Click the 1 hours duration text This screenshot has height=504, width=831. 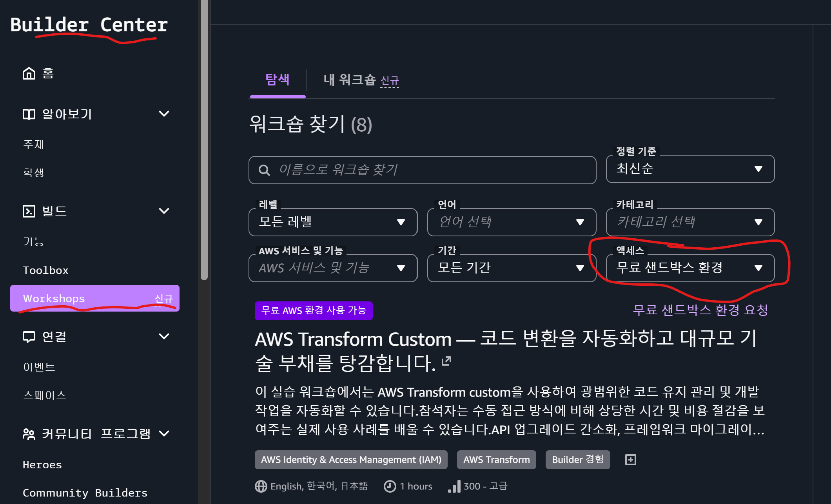[x=416, y=486]
